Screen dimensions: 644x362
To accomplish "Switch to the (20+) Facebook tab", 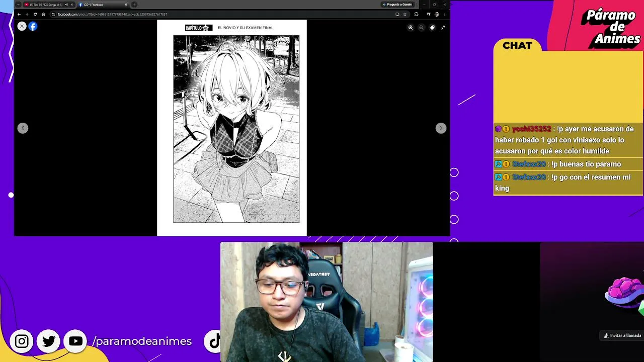I will (x=103, y=5).
